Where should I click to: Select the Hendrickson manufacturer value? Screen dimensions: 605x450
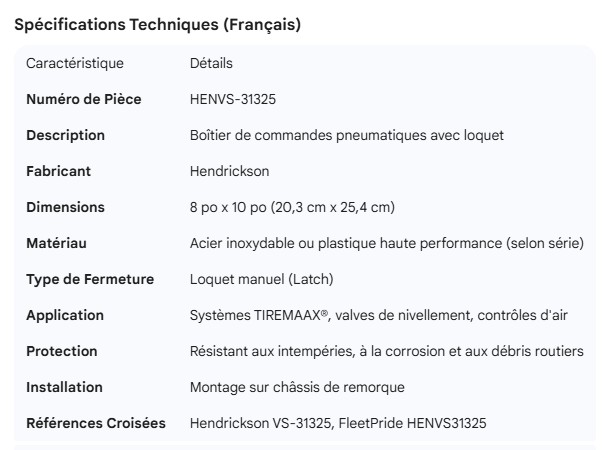230,172
